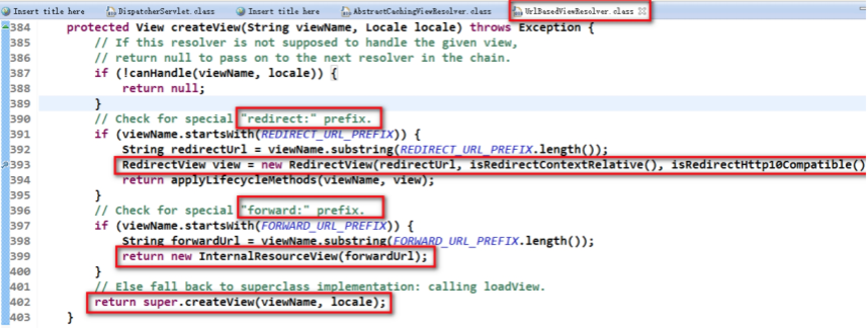Place cursor on "return null;" statement
Viewport: 868px width, 328px height.
click(x=163, y=88)
